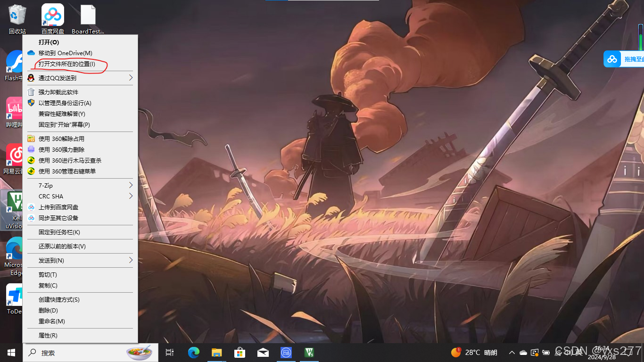Select 重命名(M) in the context menu
Viewport: 644px width, 362px height.
pos(80,321)
